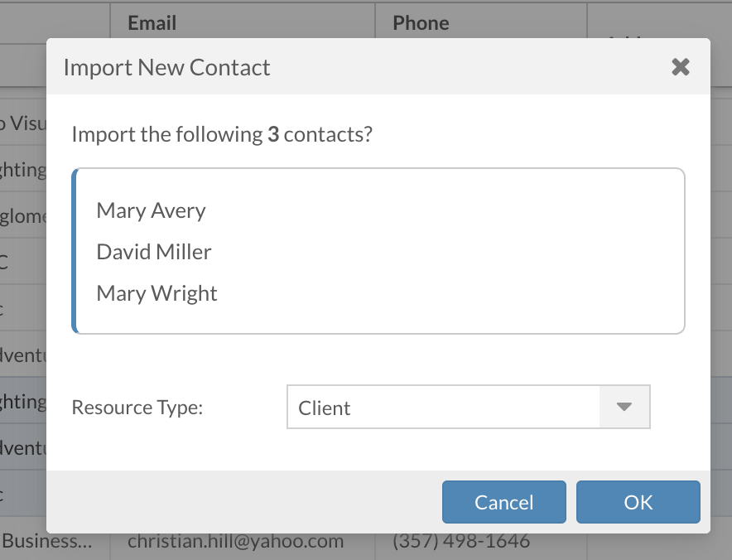Click the blue left edge of contacts box
The height and width of the screenshot is (560, 732).
point(75,251)
